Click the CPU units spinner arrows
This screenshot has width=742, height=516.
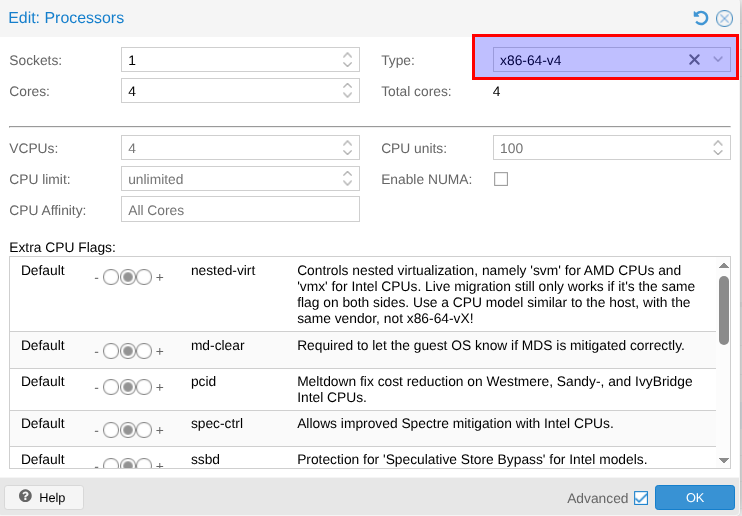pyautogui.click(x=718, y=148)
